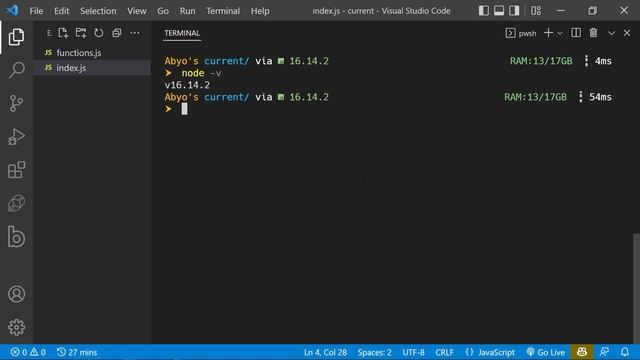
Task: Open the Go menu
Action: coord(163,11)
